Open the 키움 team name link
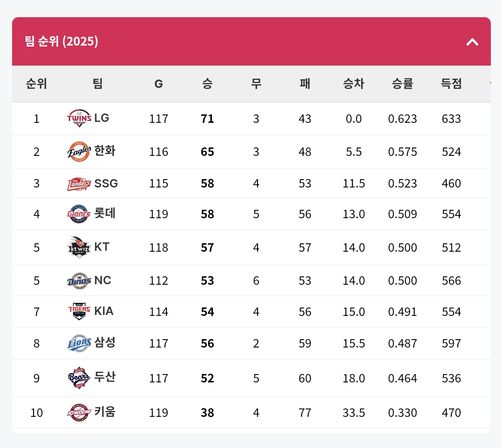The image size is (502, 448). click(105, 412)
